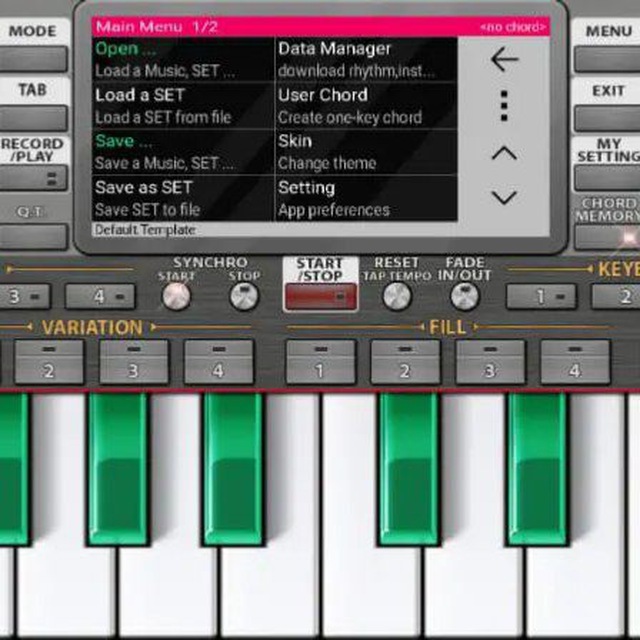Click the up chevron to scroll menu
Image resolution: width=640 pixels, height=640 pixels.
(x=504, y=153)
